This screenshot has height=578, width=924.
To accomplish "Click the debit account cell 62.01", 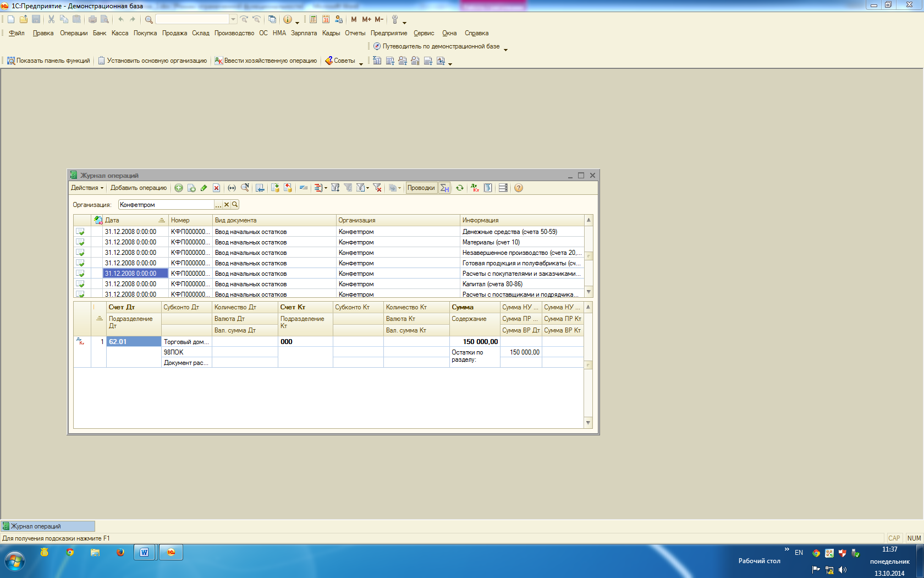I will (134, 342).
